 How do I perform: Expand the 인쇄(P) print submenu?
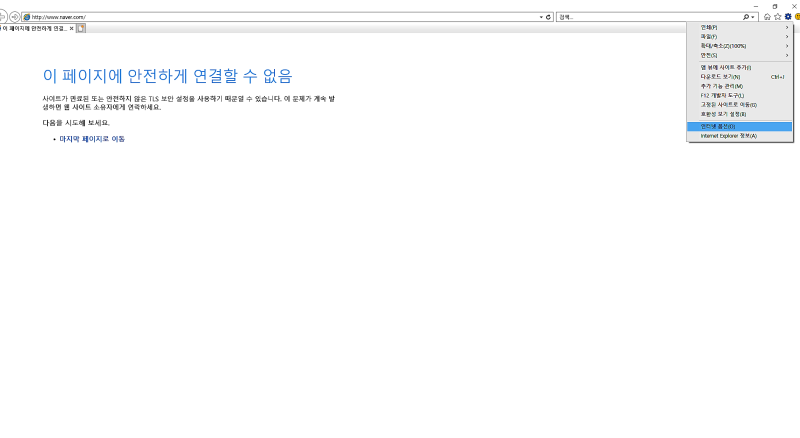(x=739, y=28)
